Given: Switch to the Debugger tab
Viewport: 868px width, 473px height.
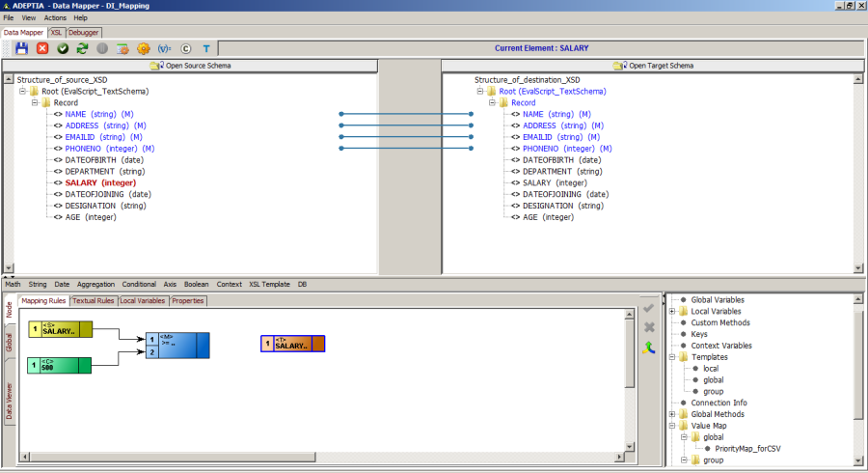Looking at the screenshot, I should 84,33.
